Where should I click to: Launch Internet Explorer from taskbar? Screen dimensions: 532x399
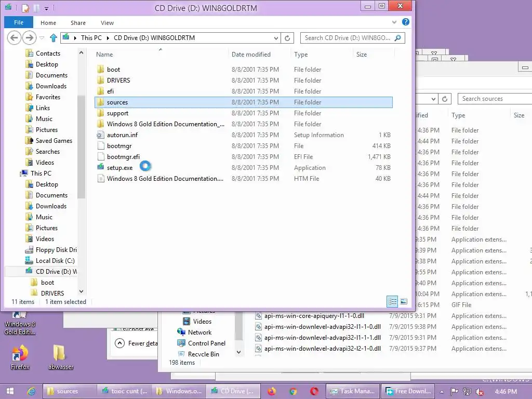[x=31, y=391]
